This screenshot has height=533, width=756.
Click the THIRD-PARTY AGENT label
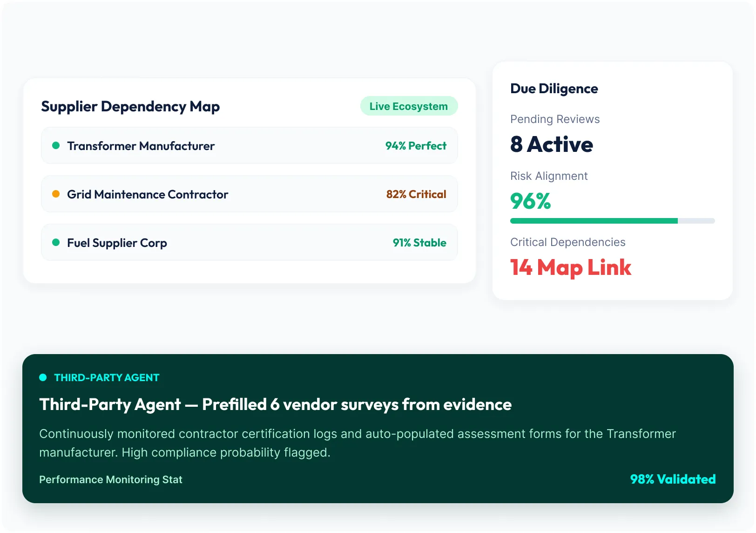107,378
